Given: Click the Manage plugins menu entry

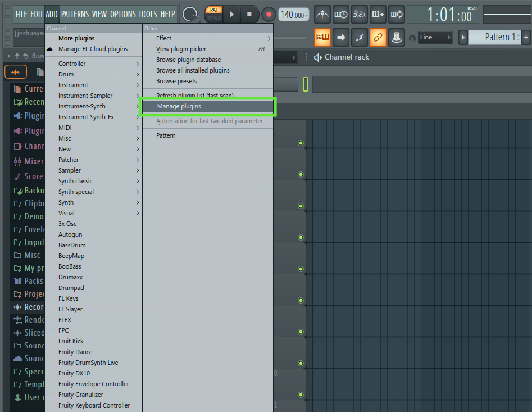Looking at the screenshot, I should coord(208,107).
